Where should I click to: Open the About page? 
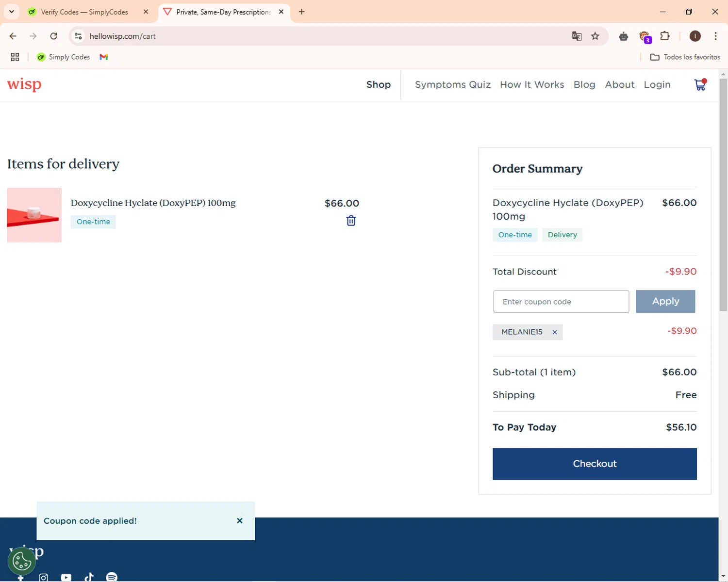[x=619, y=84]
